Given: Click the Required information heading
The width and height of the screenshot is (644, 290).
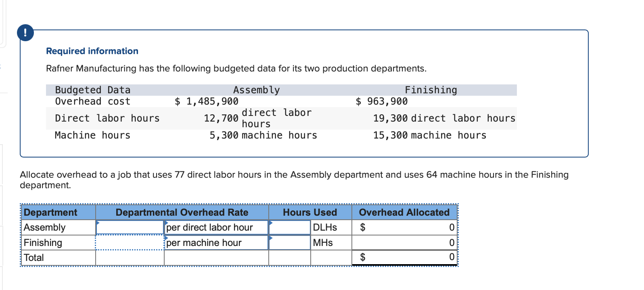Looking at the screenshot, I should (x=92, y=51).
